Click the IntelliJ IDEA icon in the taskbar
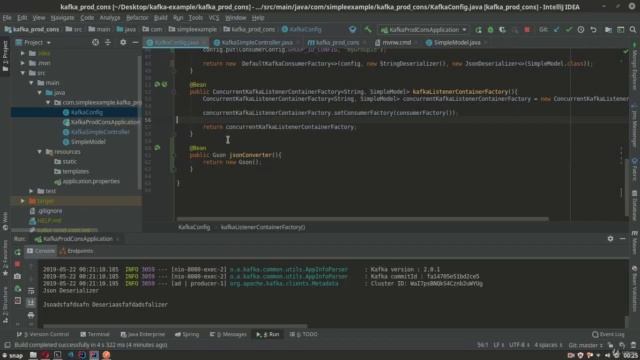 tap(94, 355)
